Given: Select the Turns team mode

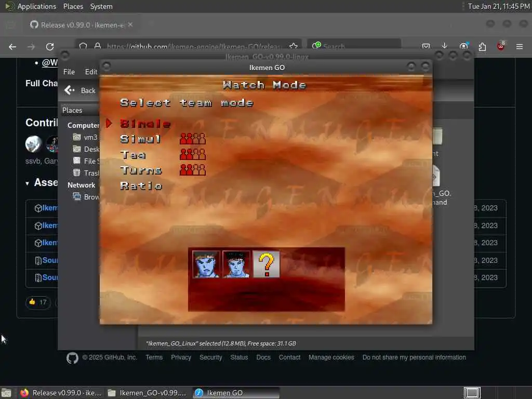Looking at the screenshot, I should click(x=141, y=170).
